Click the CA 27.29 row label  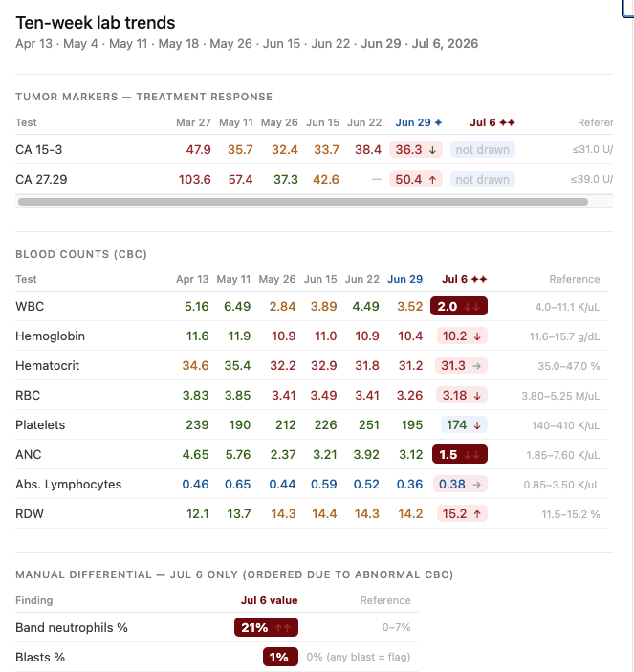click(41, 179)
